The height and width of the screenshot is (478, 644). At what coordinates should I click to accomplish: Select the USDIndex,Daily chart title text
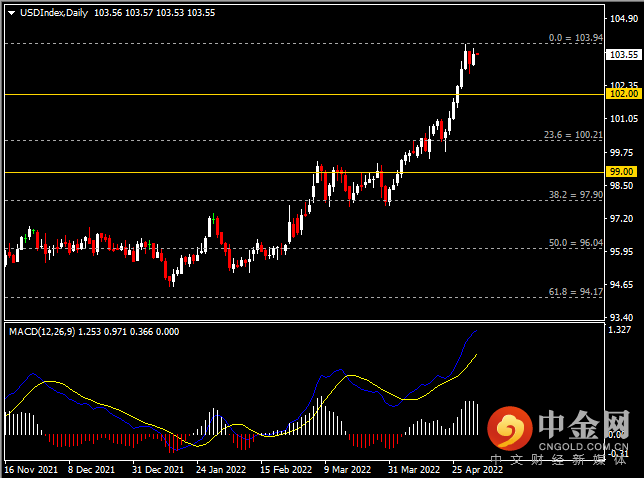pyautogui.click(x=54, y=13)
